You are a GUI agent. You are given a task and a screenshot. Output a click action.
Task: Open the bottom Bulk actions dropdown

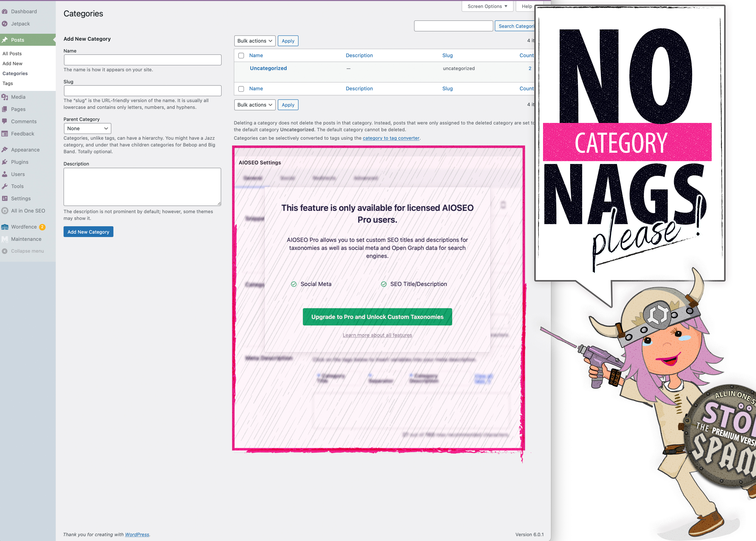(255, 105)
